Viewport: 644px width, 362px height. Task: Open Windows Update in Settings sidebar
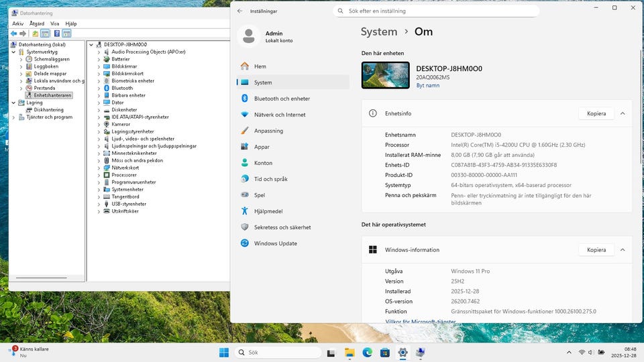coord(275,243)
